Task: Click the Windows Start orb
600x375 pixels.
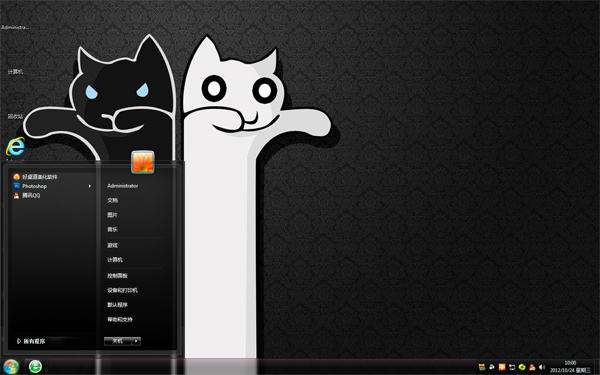Action: pos(11,367)
